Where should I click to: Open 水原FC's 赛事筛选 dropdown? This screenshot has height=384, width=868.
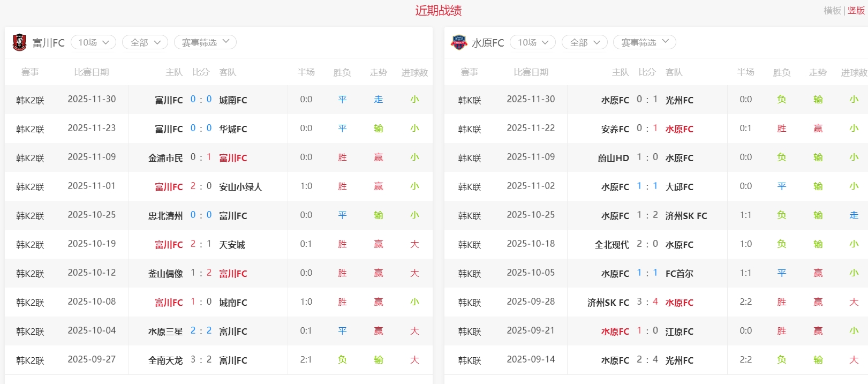coord(644,42)
